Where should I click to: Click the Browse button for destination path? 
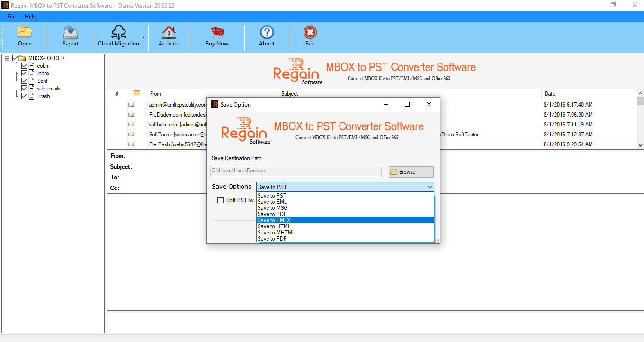tap(410, 171)
